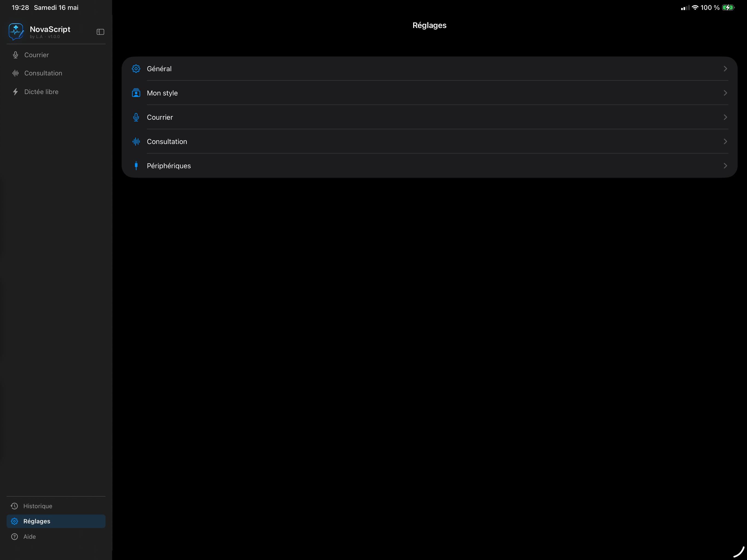Expand the Périphériques row chevron
The width and height of the screenshot is (747, 560).
tap(725, 166)
